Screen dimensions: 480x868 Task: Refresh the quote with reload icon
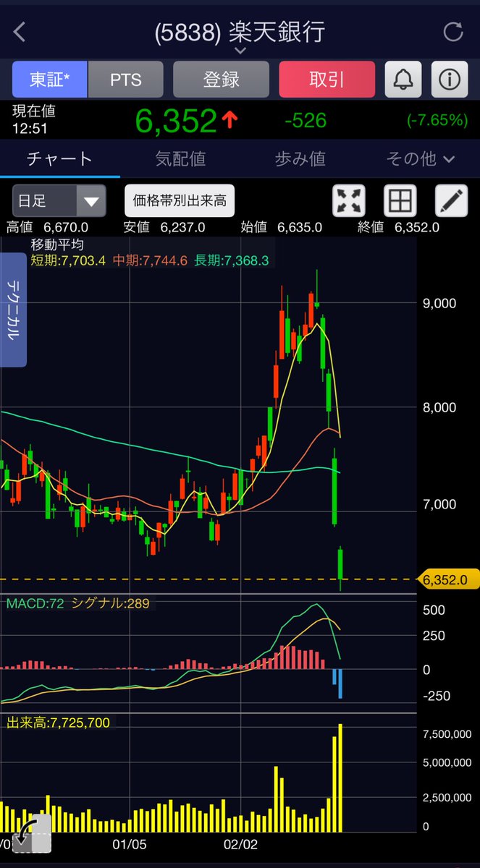[453, 32]
